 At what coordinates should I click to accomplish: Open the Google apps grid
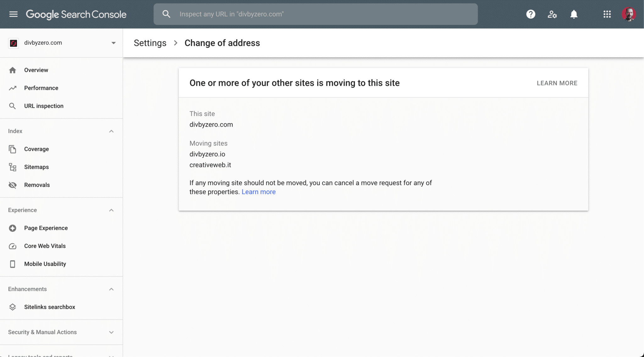607,14
